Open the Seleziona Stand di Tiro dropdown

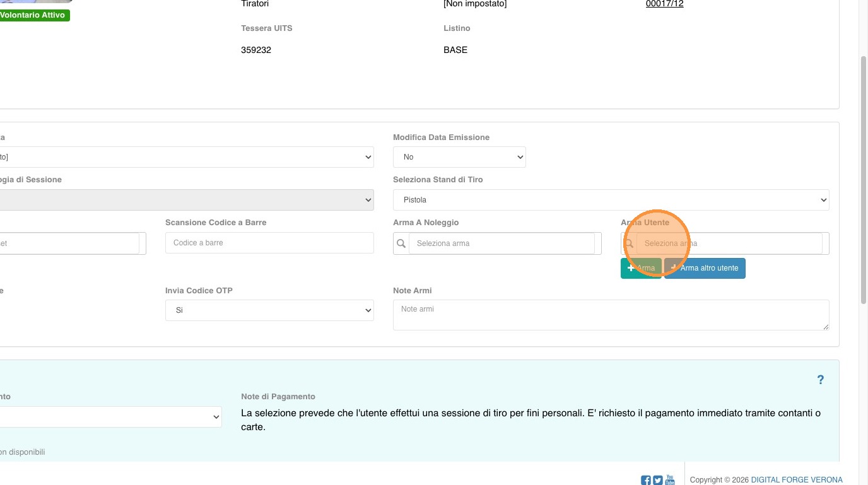click(x=611, y=200)
